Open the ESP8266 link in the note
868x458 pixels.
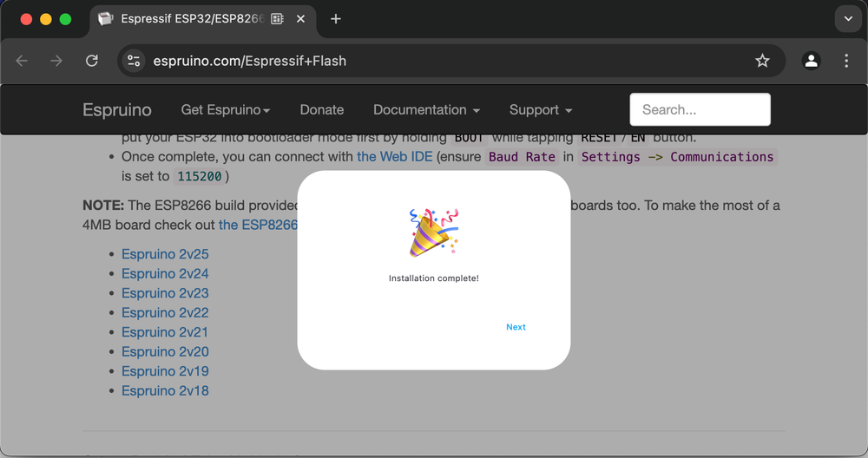258,225
